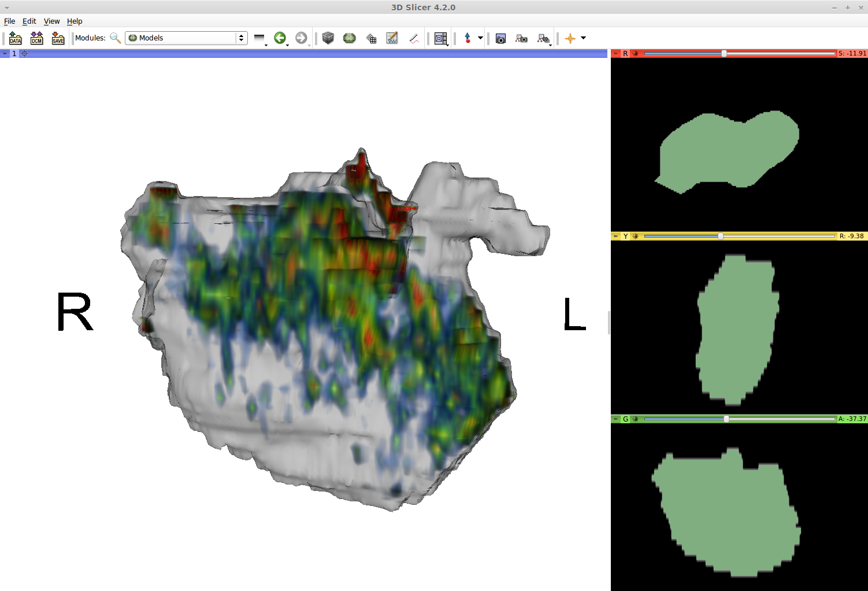Open the Modules selector dropdown
This screenshot has width=868, height=591.
click(x=186, y=38)
